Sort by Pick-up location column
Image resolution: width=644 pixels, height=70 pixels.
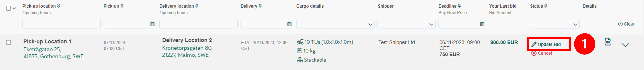click(x=59, y=6)
